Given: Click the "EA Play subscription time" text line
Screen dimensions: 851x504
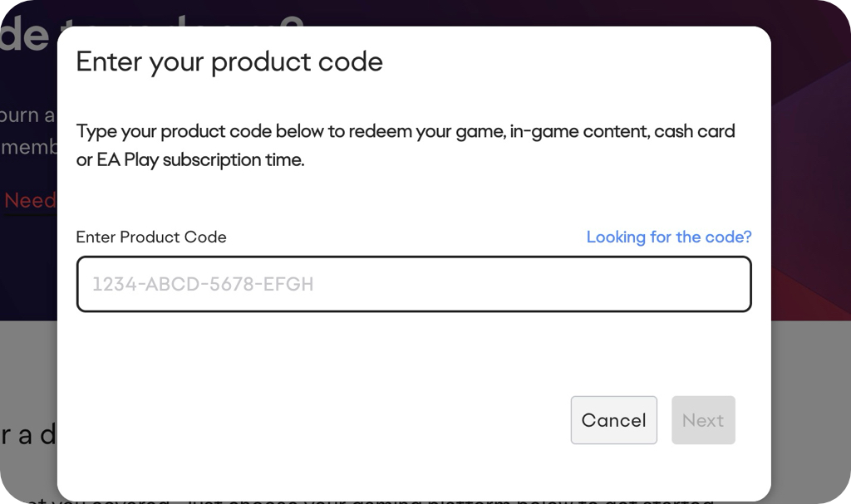Looking at the screenshot, I should pos(190,160).
